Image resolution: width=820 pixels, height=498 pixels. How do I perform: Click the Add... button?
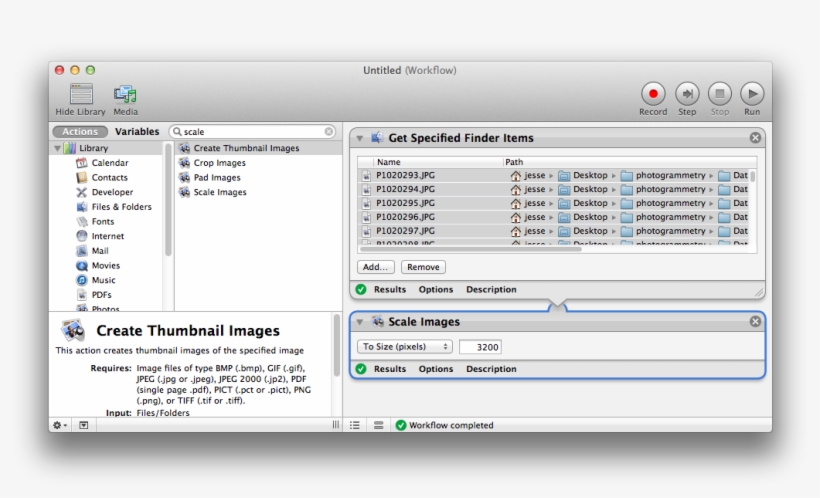pyautogui.click(x=376, y=267)
